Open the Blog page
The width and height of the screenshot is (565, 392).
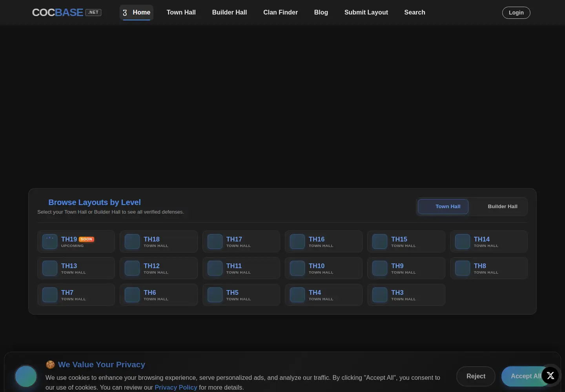point(321,13)
